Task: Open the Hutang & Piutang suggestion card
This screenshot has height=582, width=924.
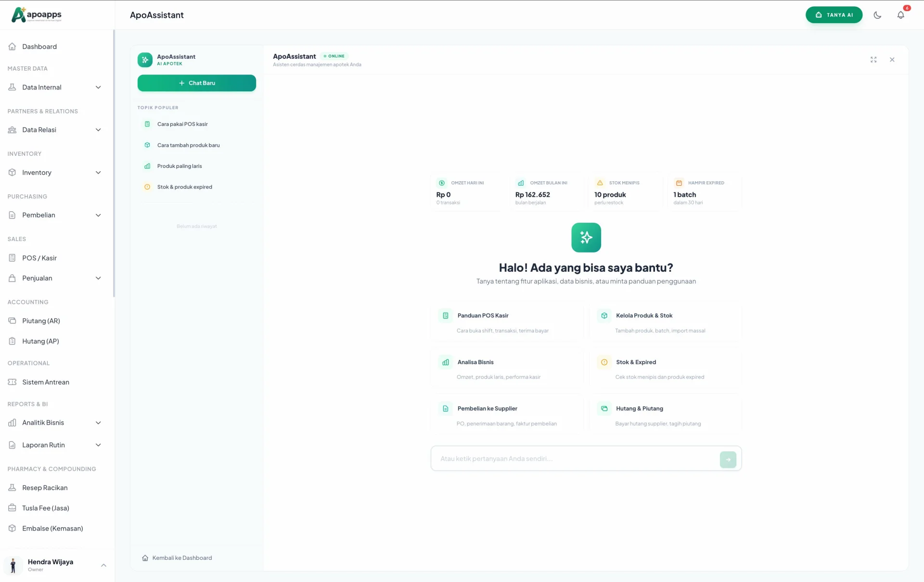Action: [666, 415]
